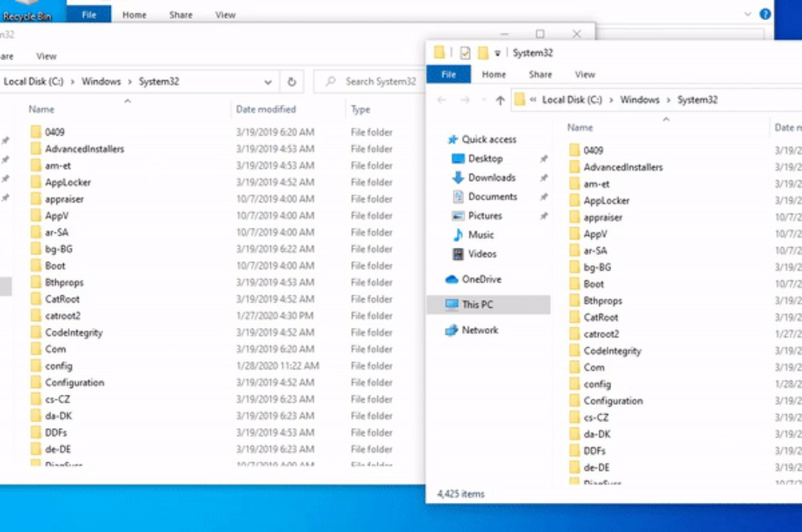Open Recycle Bin desktop icon
The width and height of the screenshot is (802, 532).
click(27, 11)
